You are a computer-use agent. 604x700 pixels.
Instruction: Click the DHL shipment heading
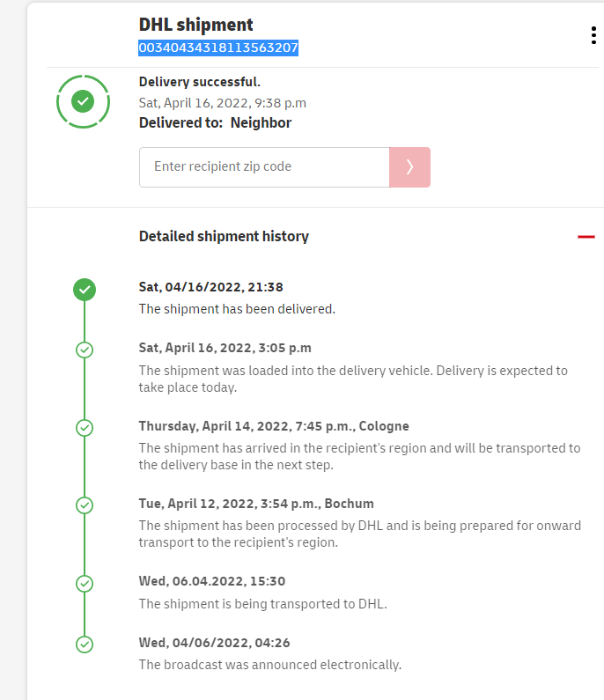click(195, 25)
